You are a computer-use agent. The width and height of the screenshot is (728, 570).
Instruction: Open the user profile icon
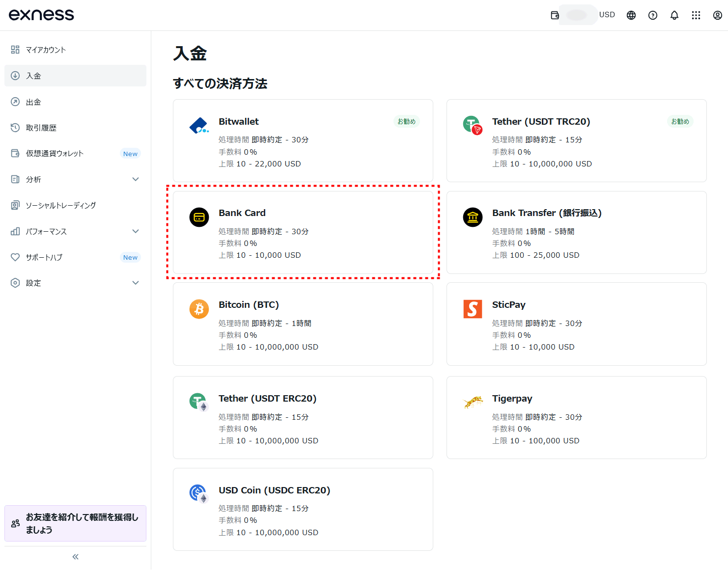[x=718, y=15]
